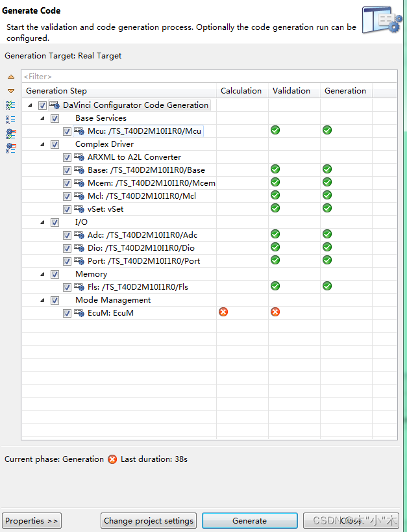Toggle the Memory group checkbox
Viewport: 407px width, 532px height.
[55, 274]
